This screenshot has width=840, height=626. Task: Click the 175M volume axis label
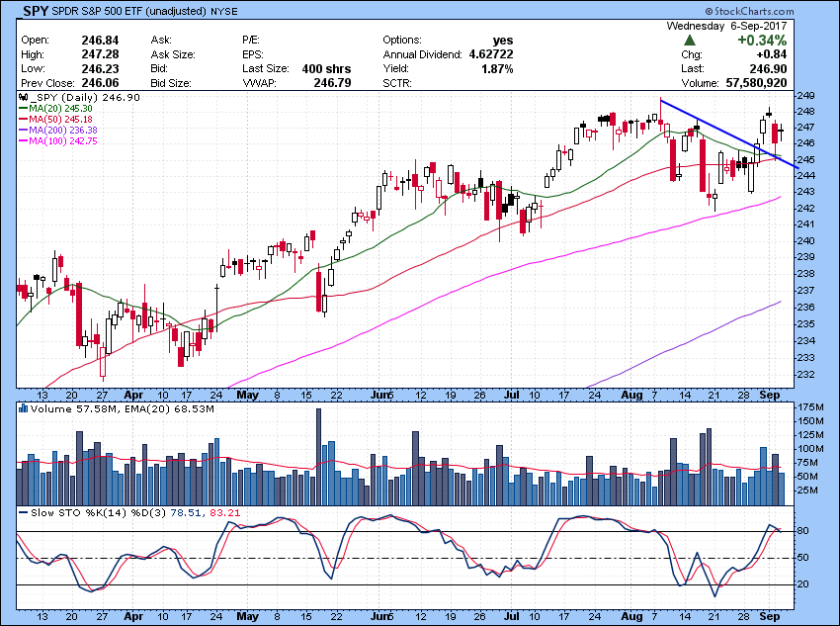click(808, 406)
